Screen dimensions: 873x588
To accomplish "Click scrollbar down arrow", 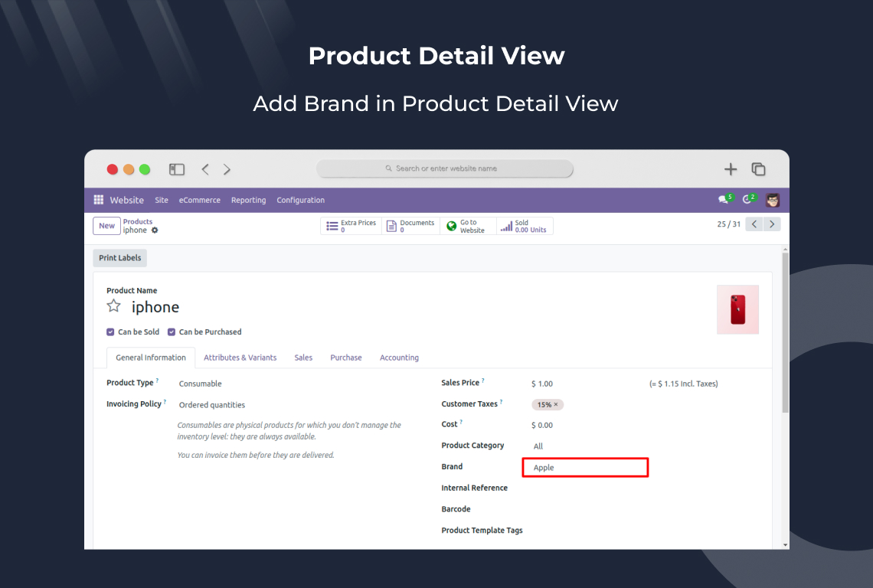I will tap(785, 545).
